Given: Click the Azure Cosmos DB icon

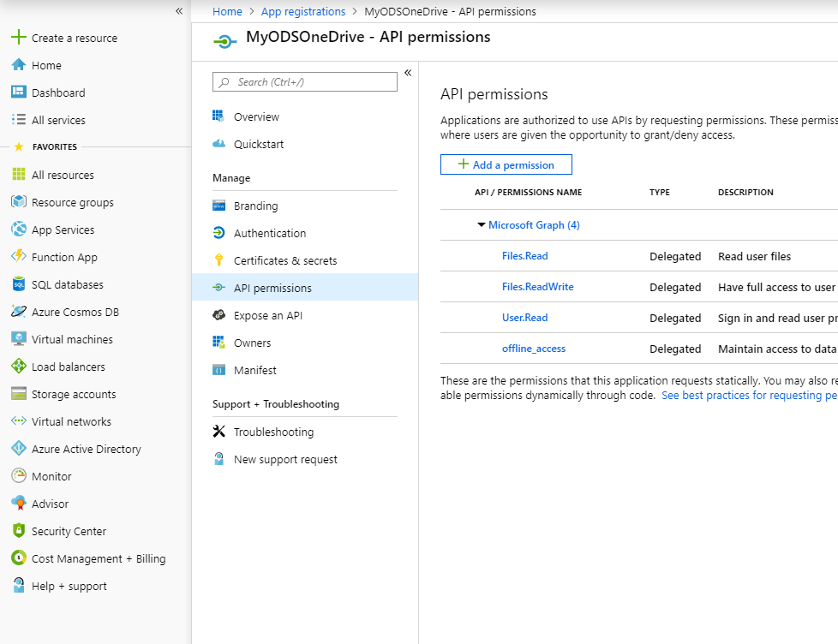Looking at the screenshot, I should click(x=18, y=312).
